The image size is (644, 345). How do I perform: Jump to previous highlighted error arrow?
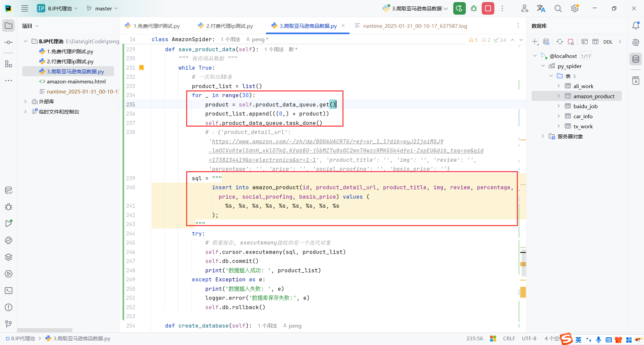point(513,40)
